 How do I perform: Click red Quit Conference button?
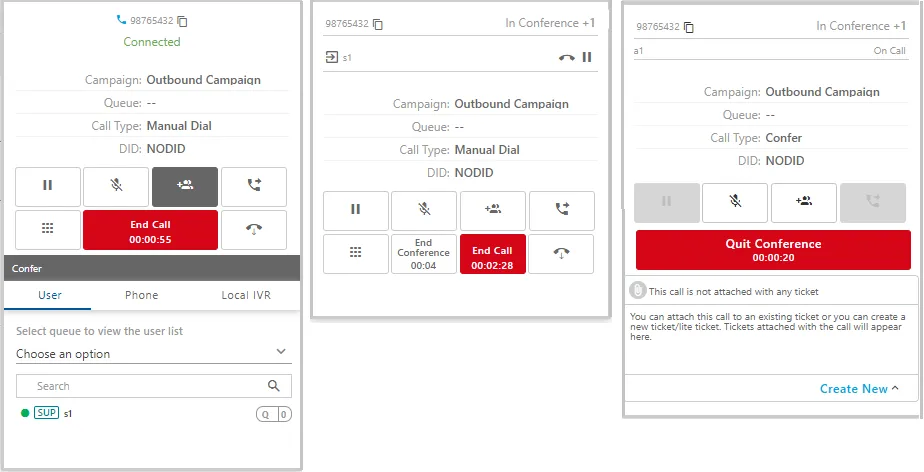773,250
